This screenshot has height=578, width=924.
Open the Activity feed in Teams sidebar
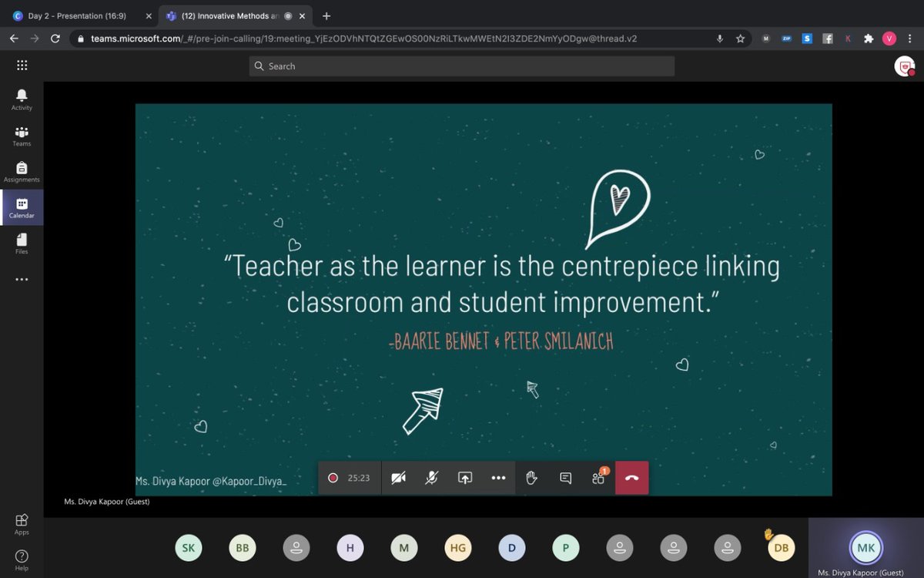coord(22,99)
